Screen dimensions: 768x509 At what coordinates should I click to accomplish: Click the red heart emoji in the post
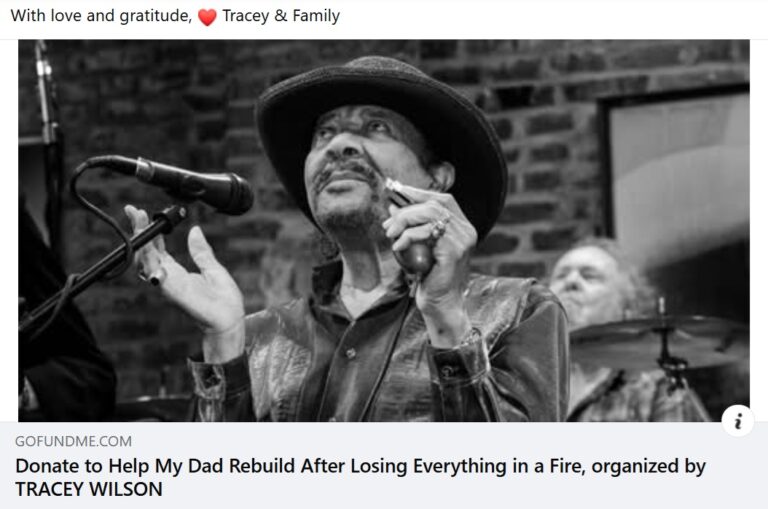(x=207, y=16)
